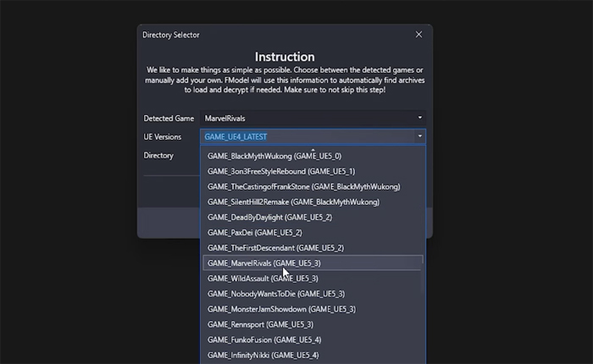This screenshot has width=593, height=364.
Task: Select GAME_WildAssault in the list
Action: click(x=263, y=279)
